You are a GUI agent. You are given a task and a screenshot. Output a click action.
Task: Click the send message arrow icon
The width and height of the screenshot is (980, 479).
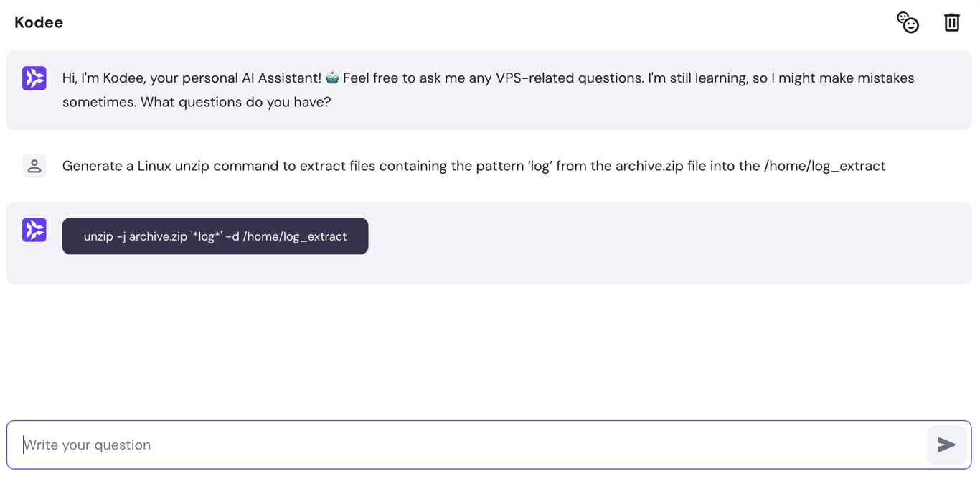click(x=946, y=445)
